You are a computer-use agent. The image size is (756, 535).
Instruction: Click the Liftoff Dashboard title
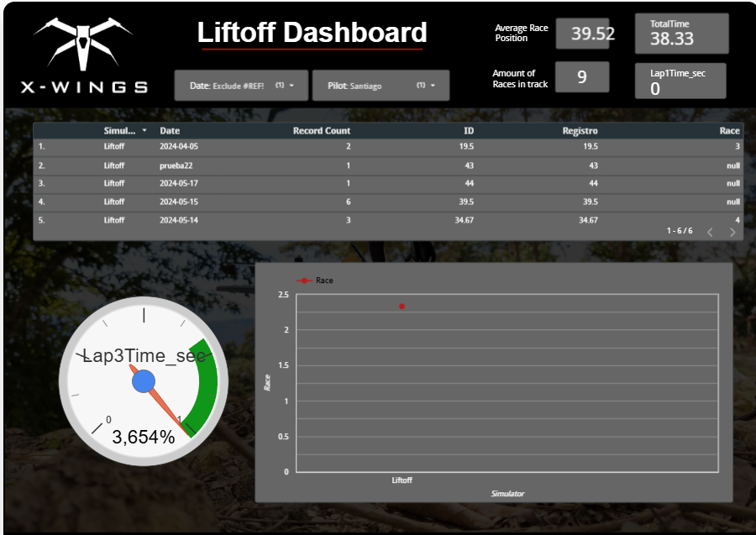pyautogui.click(x=312, y=34)
